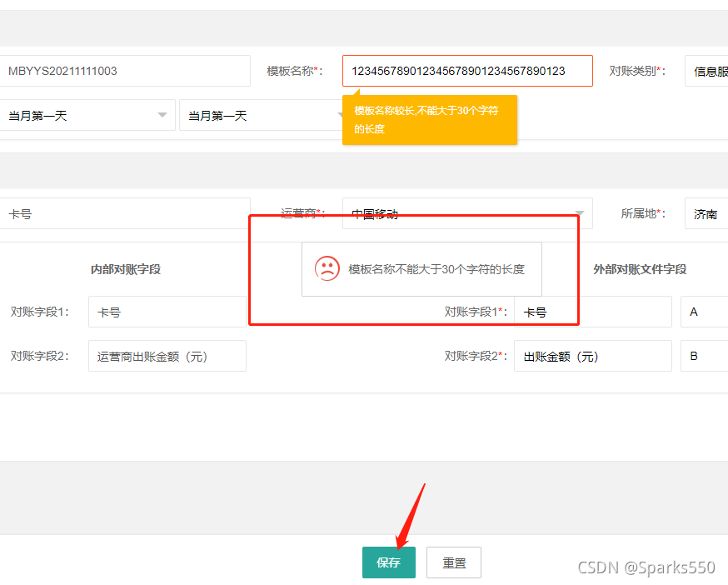Click the yellow 模板名称较长 validation tooltip

(430, 120)
